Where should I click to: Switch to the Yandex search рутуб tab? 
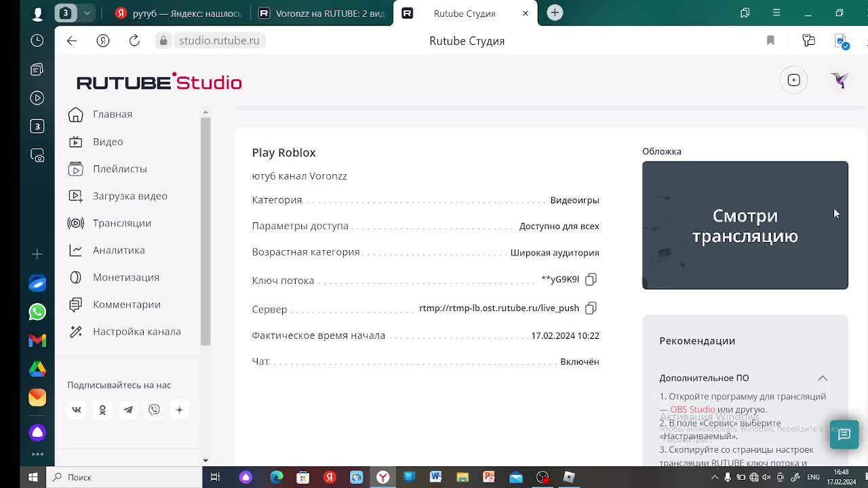(178, 14)
